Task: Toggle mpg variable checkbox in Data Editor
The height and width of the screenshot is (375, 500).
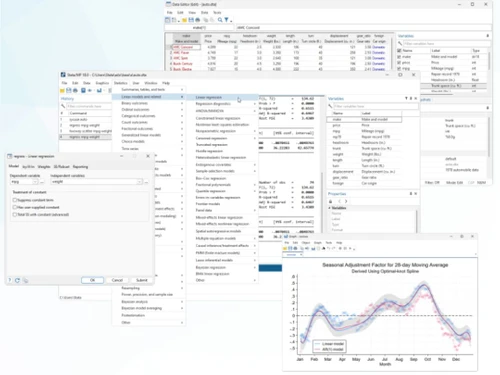Action: pos(399,68)
